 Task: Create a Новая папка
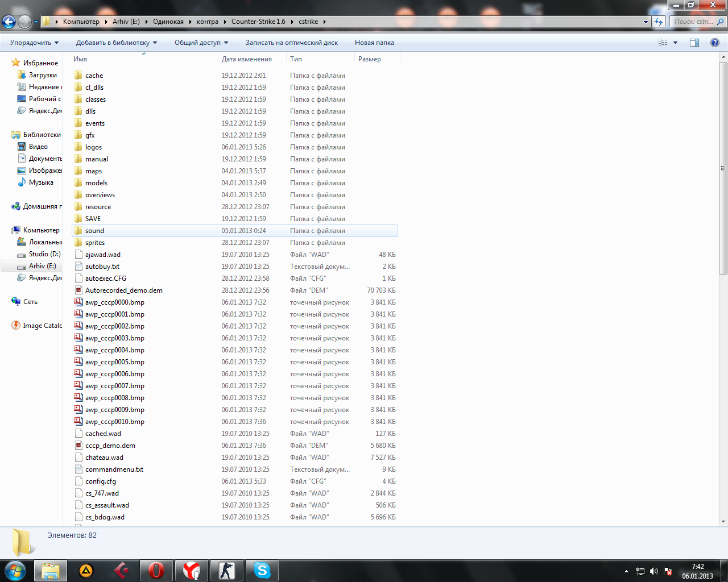click(374, 43)
